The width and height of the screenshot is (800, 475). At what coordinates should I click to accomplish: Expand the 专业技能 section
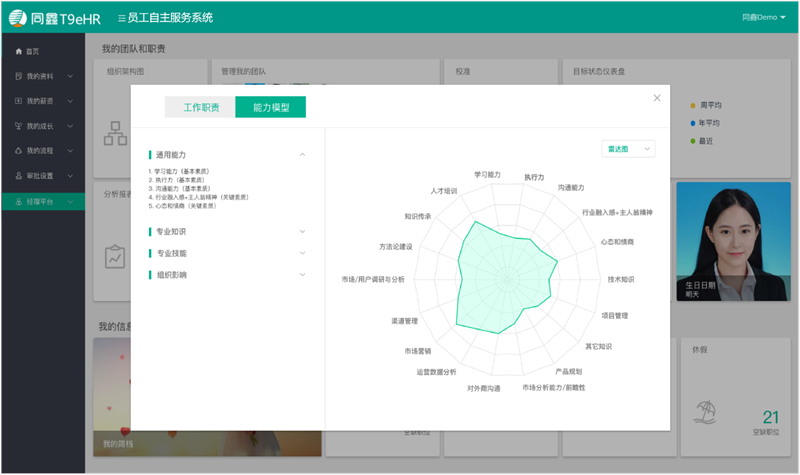coord(303,253)
